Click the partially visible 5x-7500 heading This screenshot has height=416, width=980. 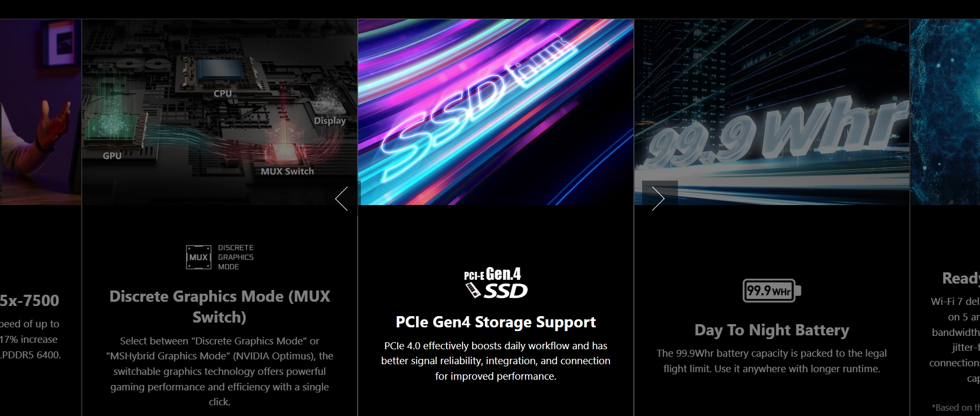click(x=30, y=301)
